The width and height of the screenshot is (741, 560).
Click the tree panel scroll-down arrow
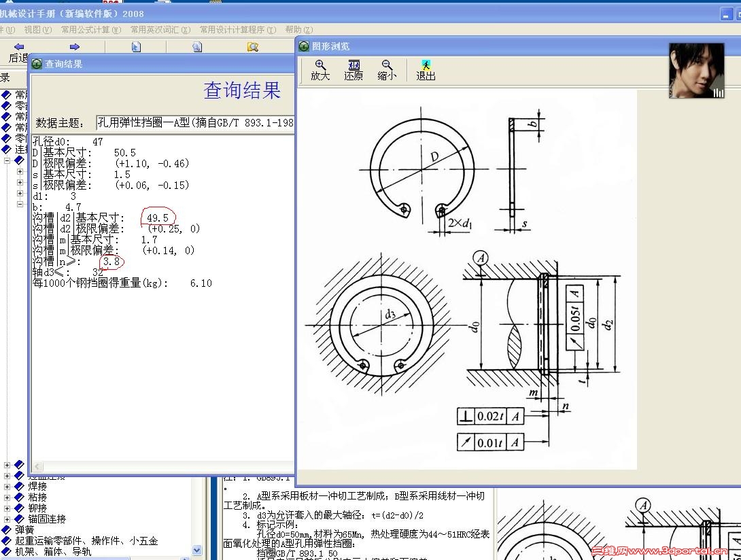197,550
